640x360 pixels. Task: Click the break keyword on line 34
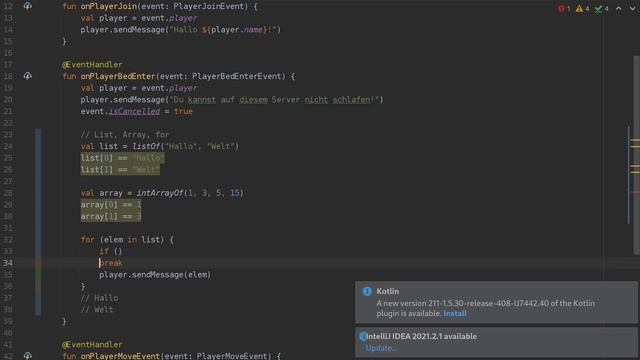(x=111, y=263)
